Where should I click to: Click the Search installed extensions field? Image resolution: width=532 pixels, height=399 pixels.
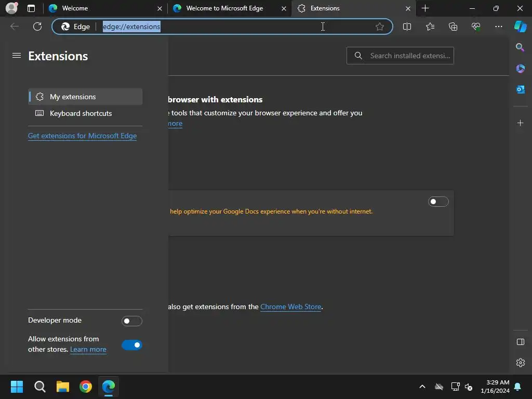[x=400, y=56]
